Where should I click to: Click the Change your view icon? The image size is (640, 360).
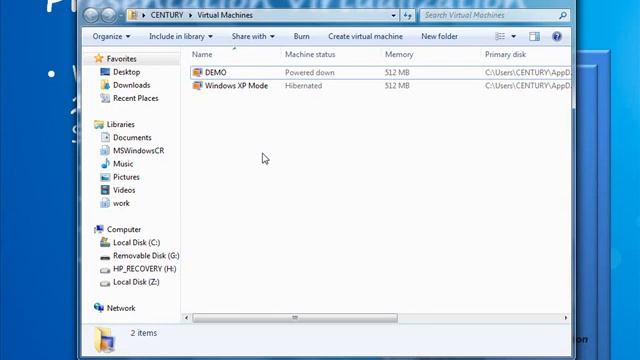(500, 36)
